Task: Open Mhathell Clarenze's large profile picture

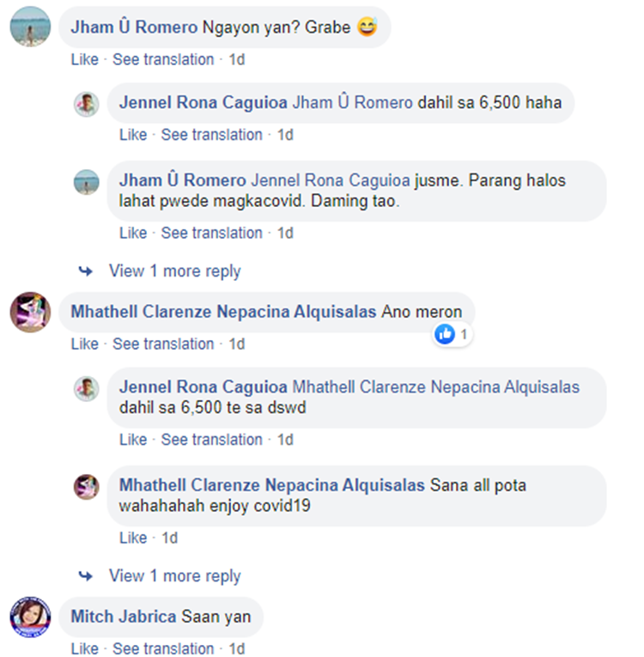Action: 30,312
